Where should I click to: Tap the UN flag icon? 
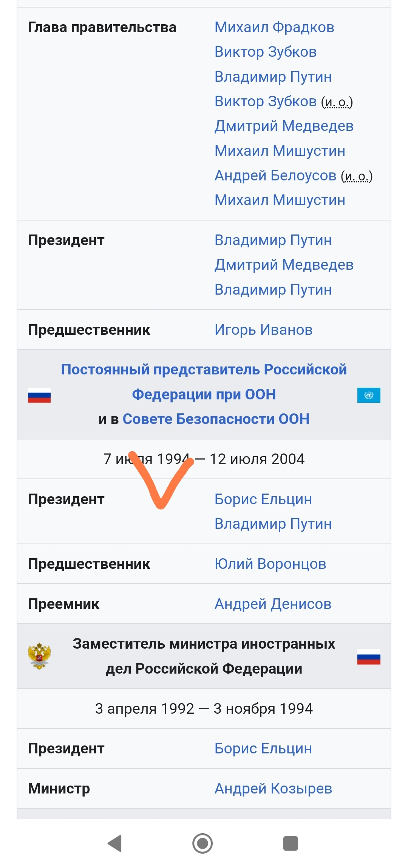click(369, 395)
